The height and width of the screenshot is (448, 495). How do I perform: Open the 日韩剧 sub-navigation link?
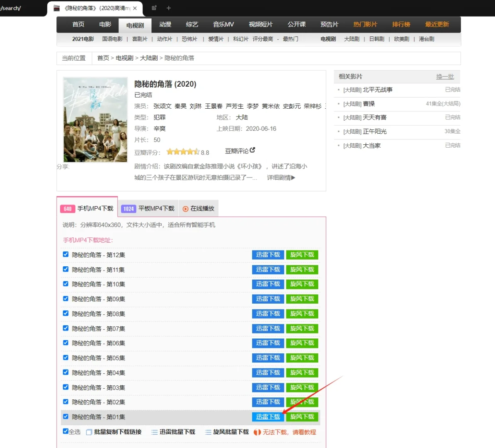(376, 39)
